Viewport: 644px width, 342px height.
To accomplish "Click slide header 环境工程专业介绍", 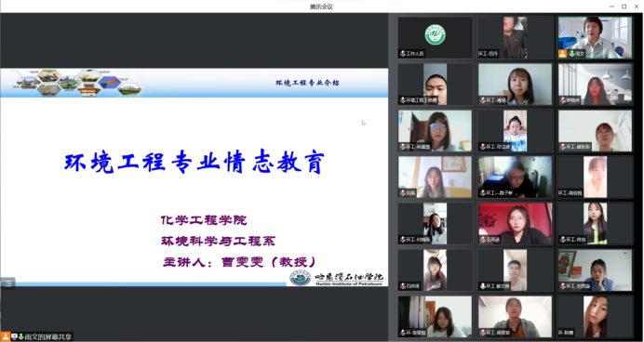I will [307, 83].
